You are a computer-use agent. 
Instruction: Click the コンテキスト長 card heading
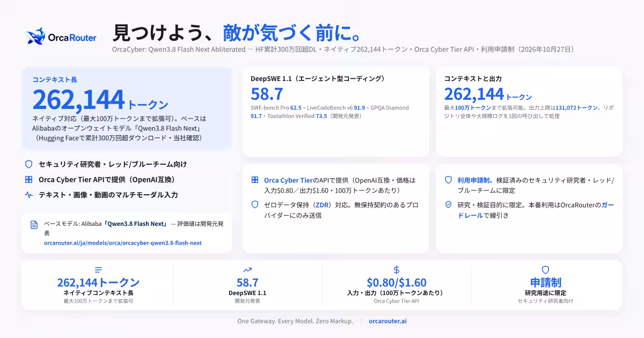click(x=55, y=79)
